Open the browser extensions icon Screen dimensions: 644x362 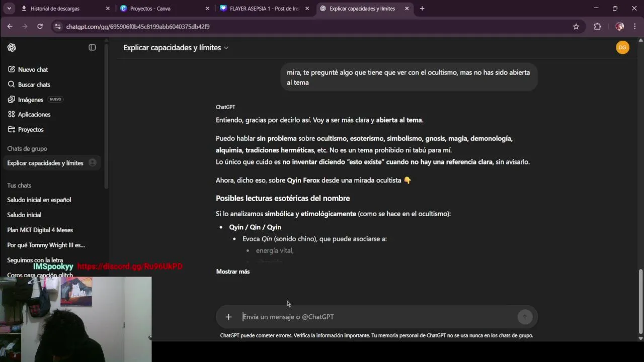597,27
